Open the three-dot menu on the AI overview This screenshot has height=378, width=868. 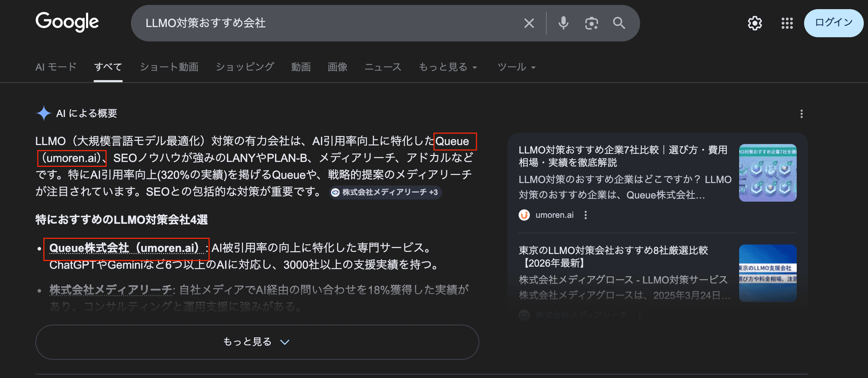point(802,113)
